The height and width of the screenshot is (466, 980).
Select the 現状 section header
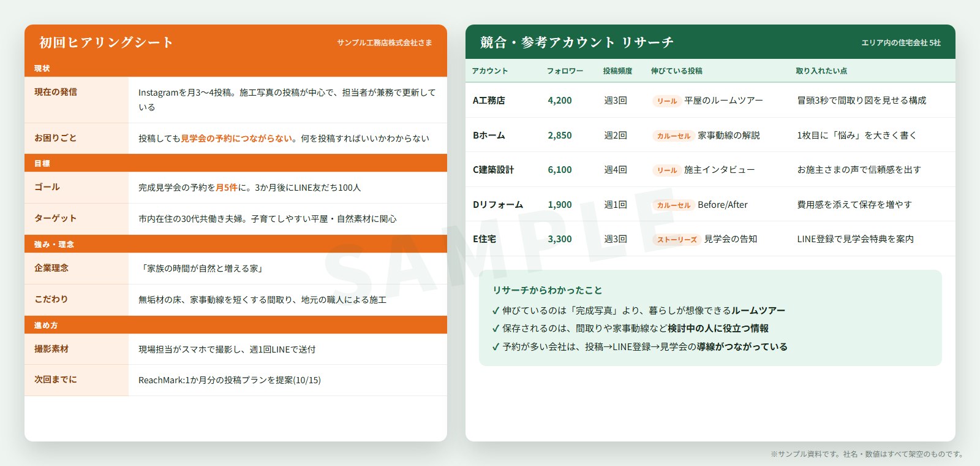236,68
